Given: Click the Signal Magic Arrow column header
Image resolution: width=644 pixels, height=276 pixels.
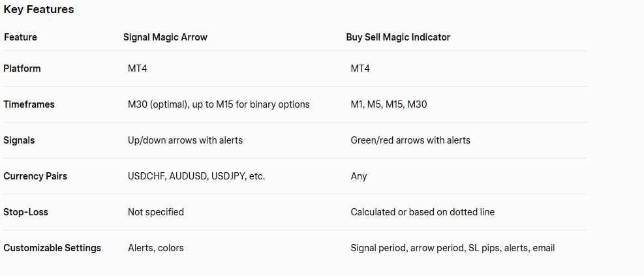Looking at the screenshot, I should click(165, 37).
